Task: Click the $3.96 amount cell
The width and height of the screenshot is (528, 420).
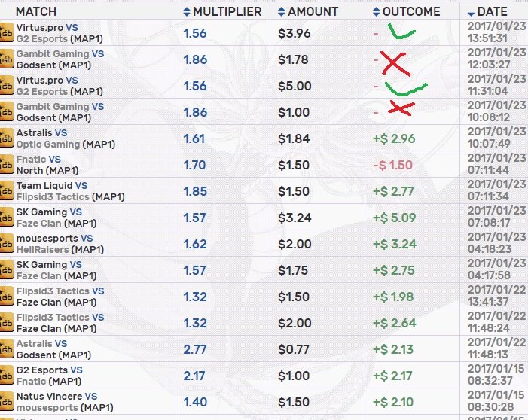Action: 295,33
